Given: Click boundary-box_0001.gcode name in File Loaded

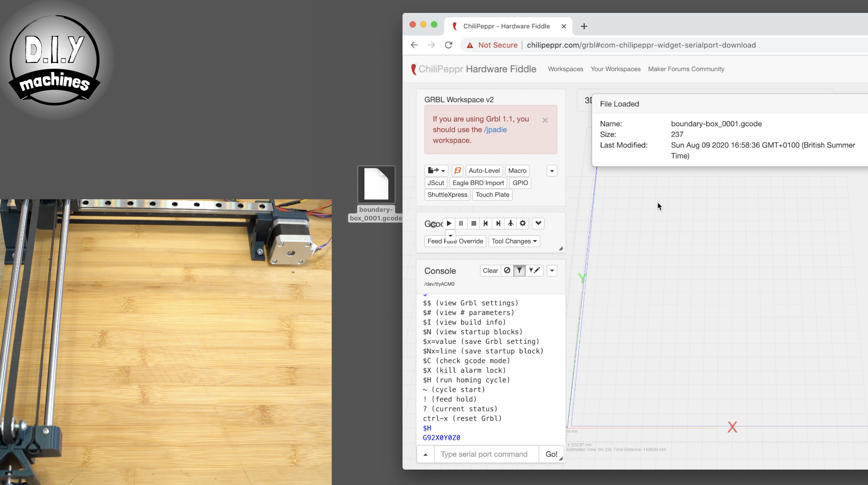Looking at the screenshot, I should [x=716, y=124].
